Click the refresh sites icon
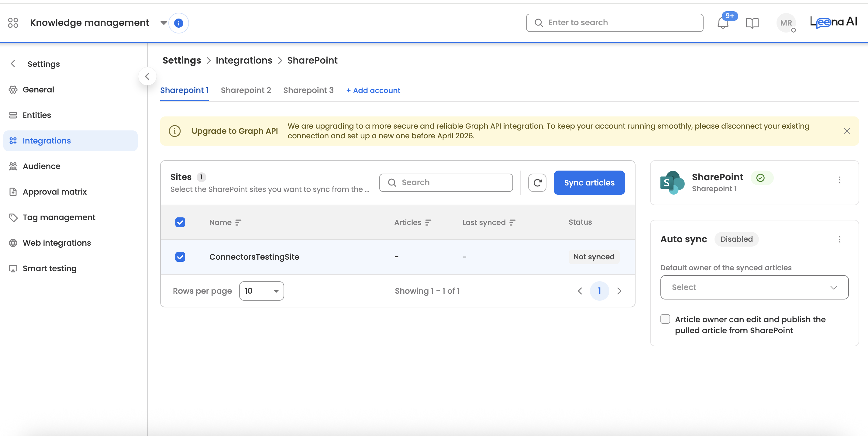Viewport: 868px width, 436px height. [537, 183]
